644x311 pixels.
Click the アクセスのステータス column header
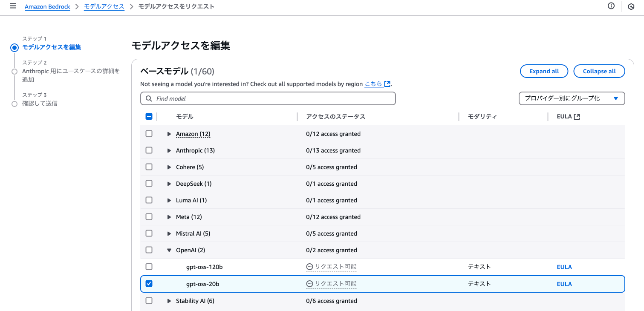(x=335, y=117)
